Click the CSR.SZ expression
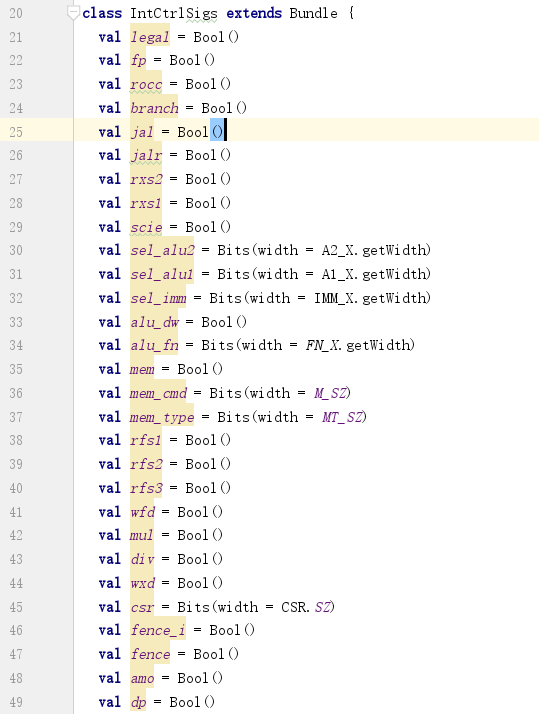The width and height of the screenshot is (539, 714). [x=306, y=607]
